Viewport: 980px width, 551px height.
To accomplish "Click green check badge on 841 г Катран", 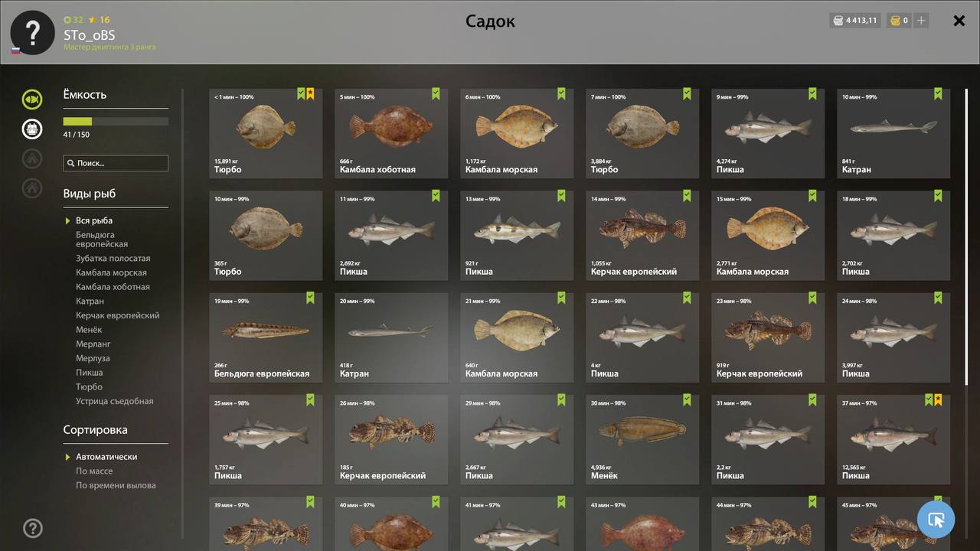I will point(938,93).
